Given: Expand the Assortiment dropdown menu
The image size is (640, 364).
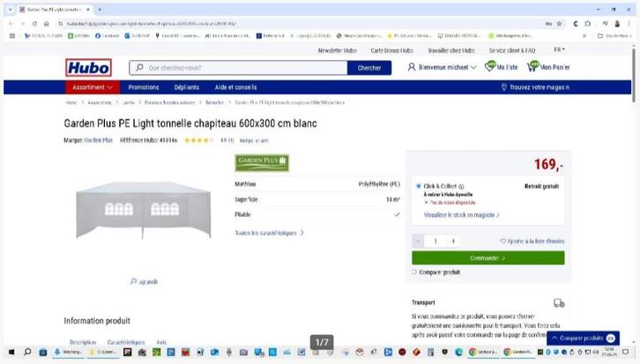Looking at the screenshot, I should coord(92,87).
